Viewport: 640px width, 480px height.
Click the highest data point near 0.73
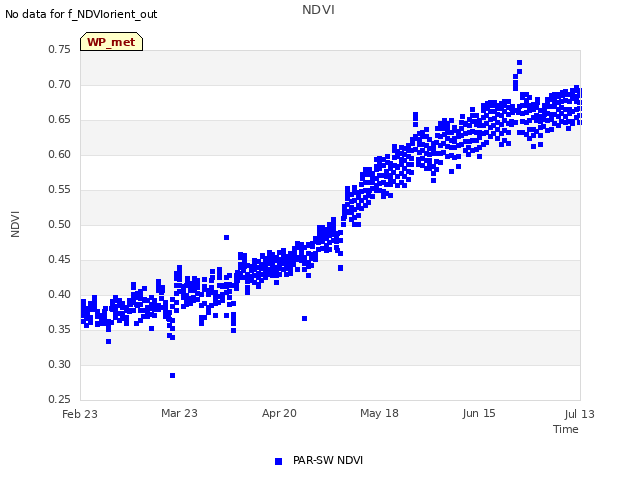[x=520, y=62]
